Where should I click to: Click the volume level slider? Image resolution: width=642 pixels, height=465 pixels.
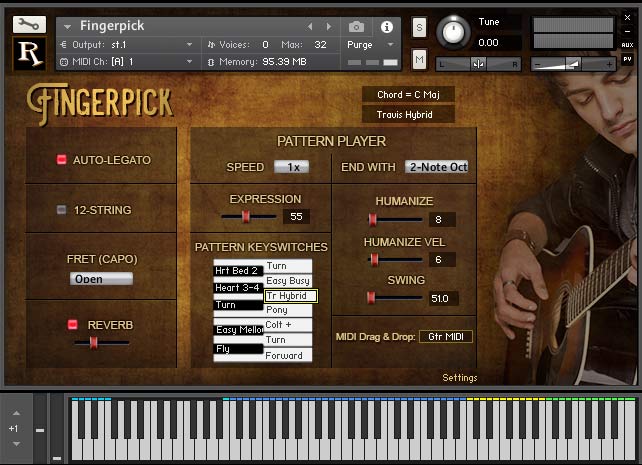click(x=573, y=64)
